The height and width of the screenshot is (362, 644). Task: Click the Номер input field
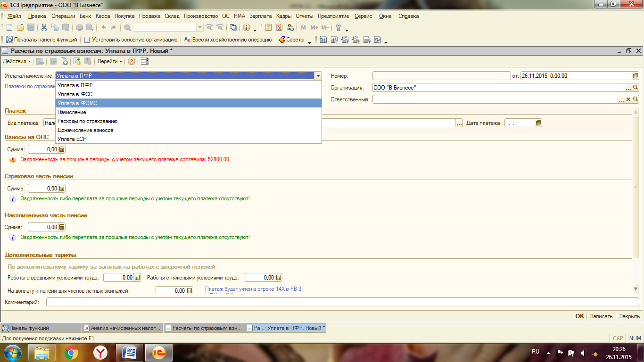click(441, 75)
